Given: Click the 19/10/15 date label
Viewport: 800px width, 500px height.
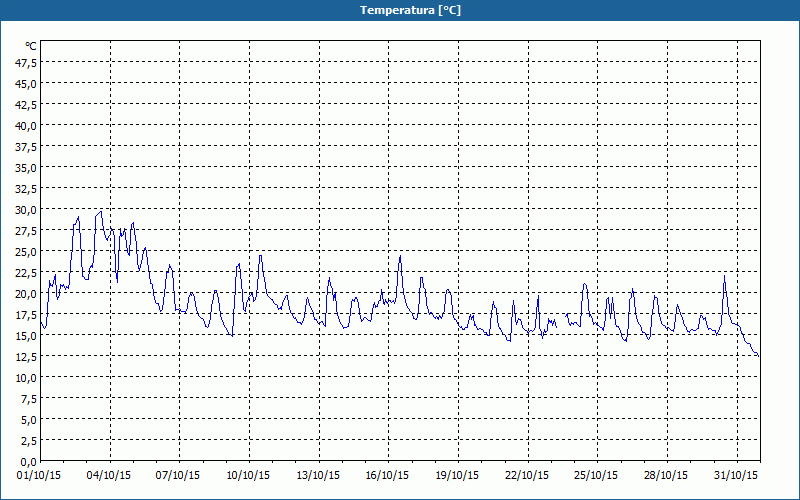Looking at the screenshot, I should pyautogui.click(x=457, y=476).
